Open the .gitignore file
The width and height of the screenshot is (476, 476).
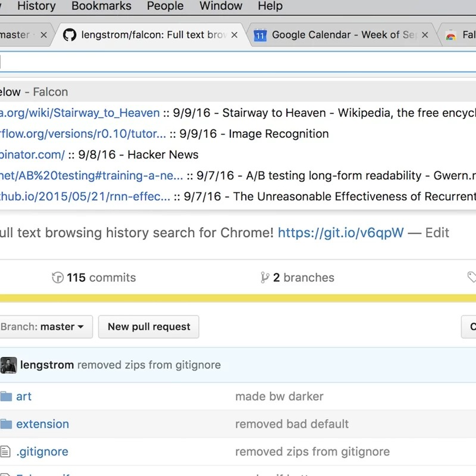coord(42,452)
